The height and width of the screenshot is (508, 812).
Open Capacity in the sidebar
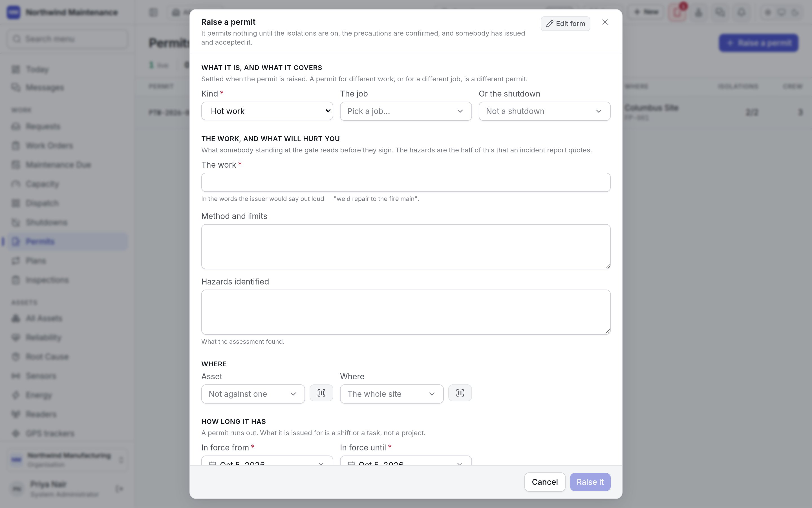click(x=67, y=184)
